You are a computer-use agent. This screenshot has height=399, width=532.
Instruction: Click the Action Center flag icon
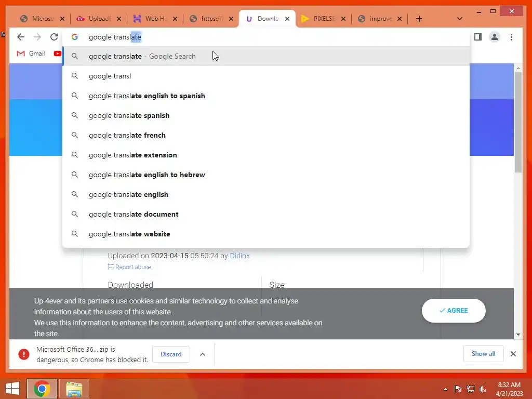[x=458, y=389]
